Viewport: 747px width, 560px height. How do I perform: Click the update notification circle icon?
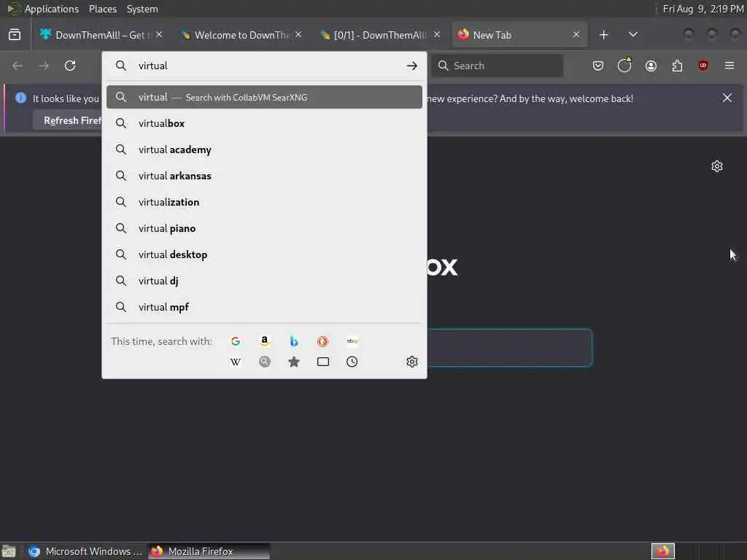tap(624, 65)
